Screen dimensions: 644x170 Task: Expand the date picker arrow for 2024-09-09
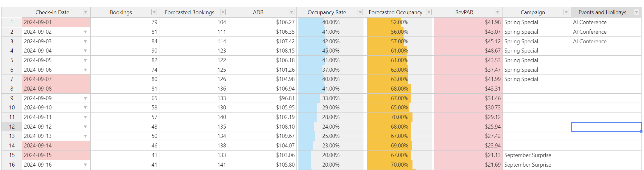pyautogui.click(x=85, y=99)
